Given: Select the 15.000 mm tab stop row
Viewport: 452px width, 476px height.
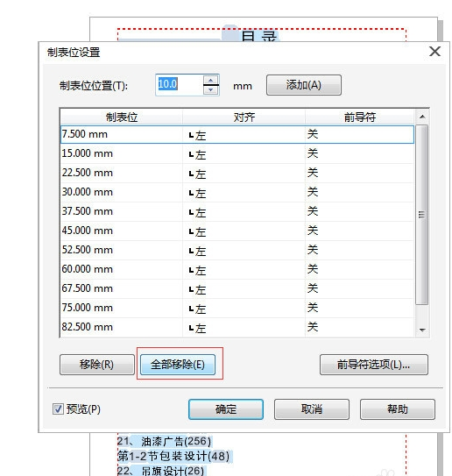Looking at the screenshot, I should (x=237, y=153).
